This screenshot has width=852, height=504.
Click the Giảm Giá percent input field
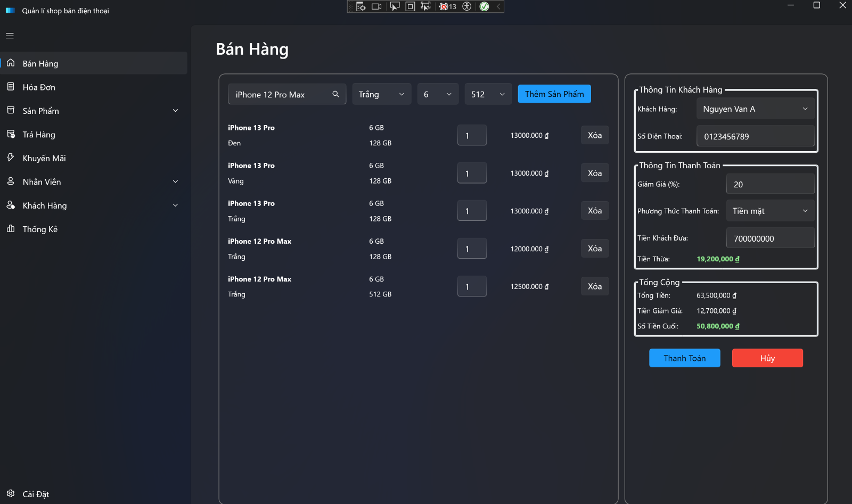[770, 185]
